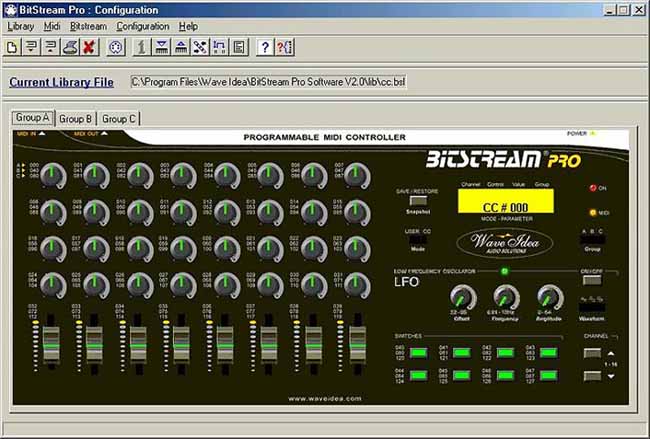Image resolution: width=650 pixels, height=439 pixels.
Task: Click the Wave Idea oval logo
Action: click(x=505, y=243)
